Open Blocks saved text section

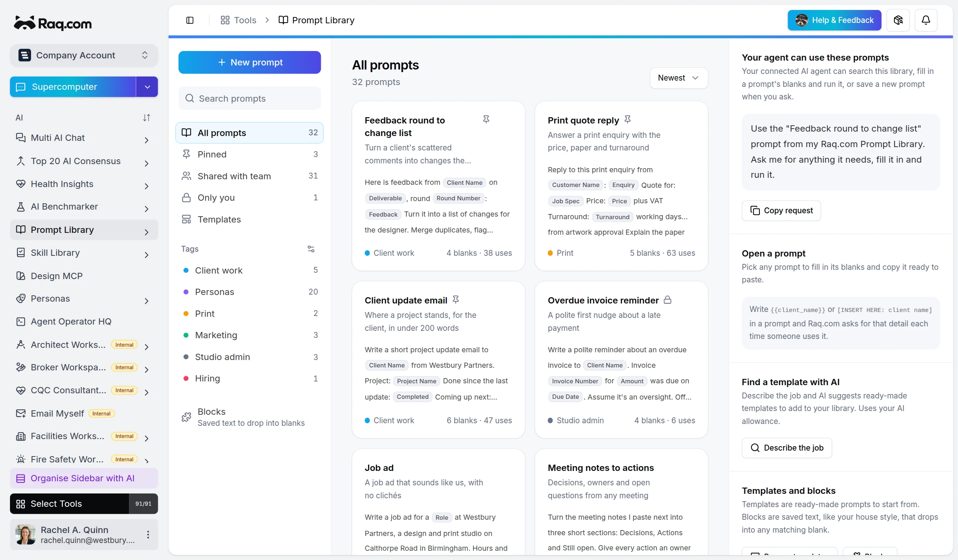tap(249, 417)
